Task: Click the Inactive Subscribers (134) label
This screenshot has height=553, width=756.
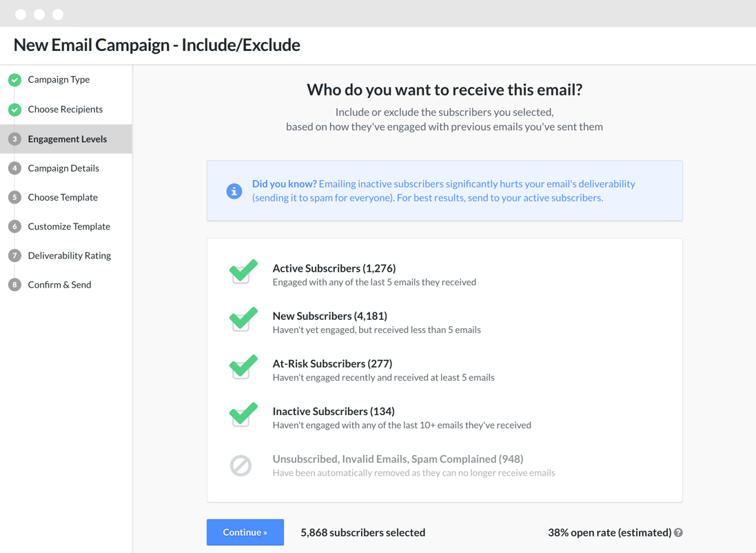Action: (334, 411)
